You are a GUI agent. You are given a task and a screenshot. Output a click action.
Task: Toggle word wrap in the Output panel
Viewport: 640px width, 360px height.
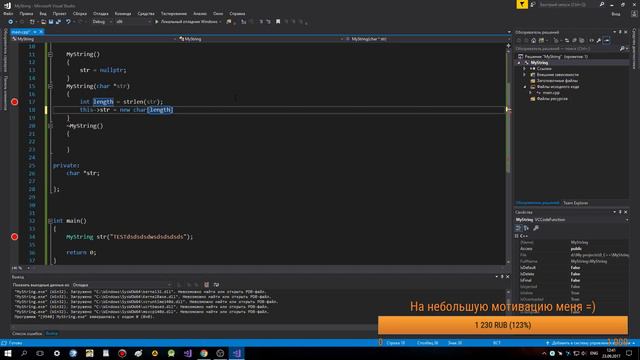216,285
